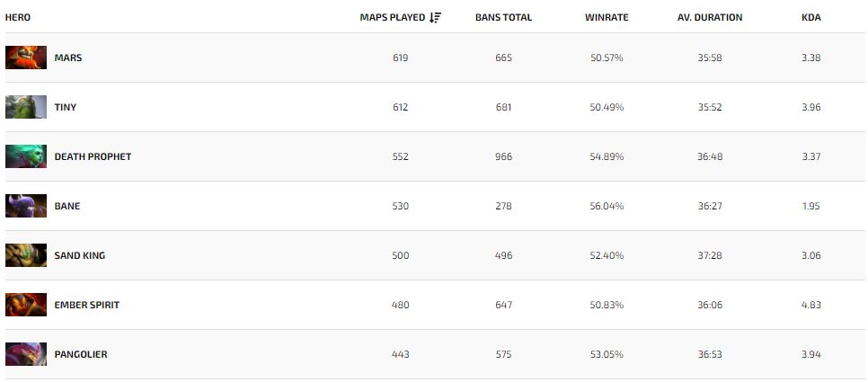Sort table by Maps Played column

click(x=392, y=17)
